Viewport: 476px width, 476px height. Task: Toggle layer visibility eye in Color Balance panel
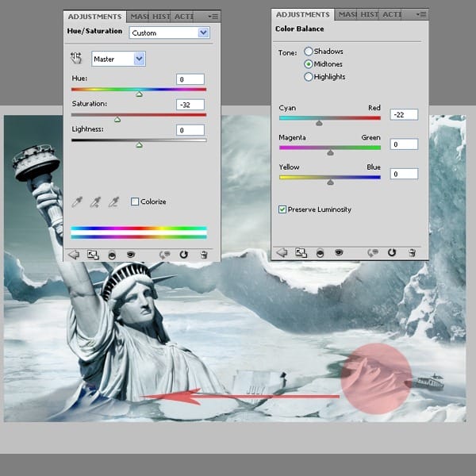coord(339,252)
